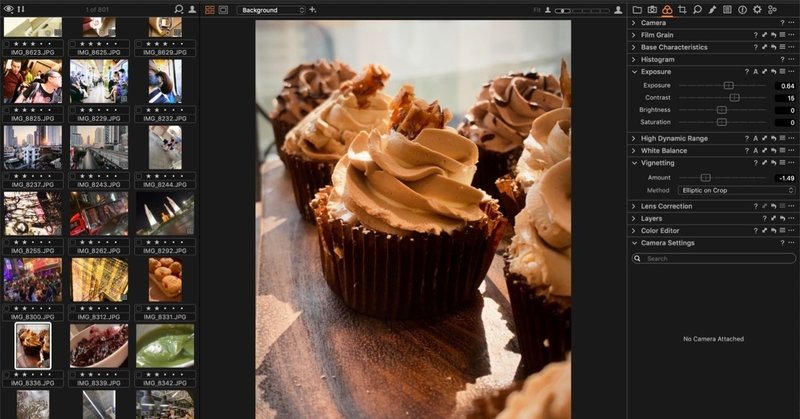Image resolution: width=800 pixels, height=419 pixels.
Task: Open Exposure panel help question mark
Action: tap(747, 72)
